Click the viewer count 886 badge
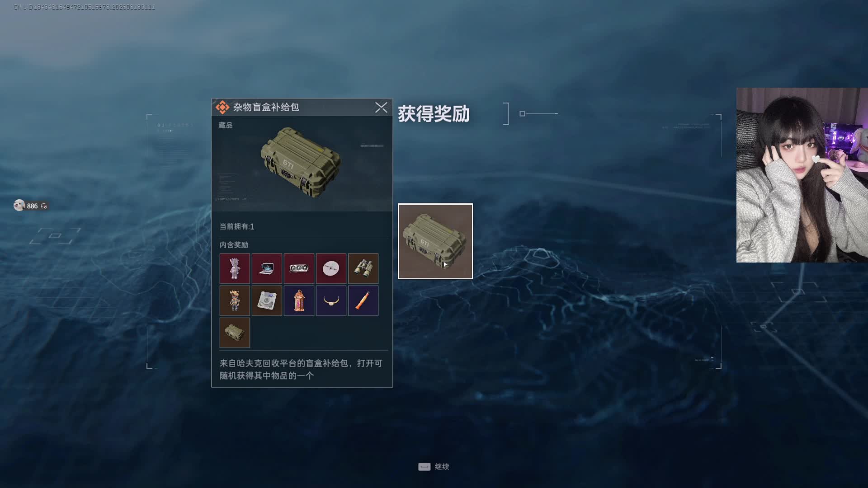The height and width of the screenshot is (488, 868). click(x=31, y=206)
